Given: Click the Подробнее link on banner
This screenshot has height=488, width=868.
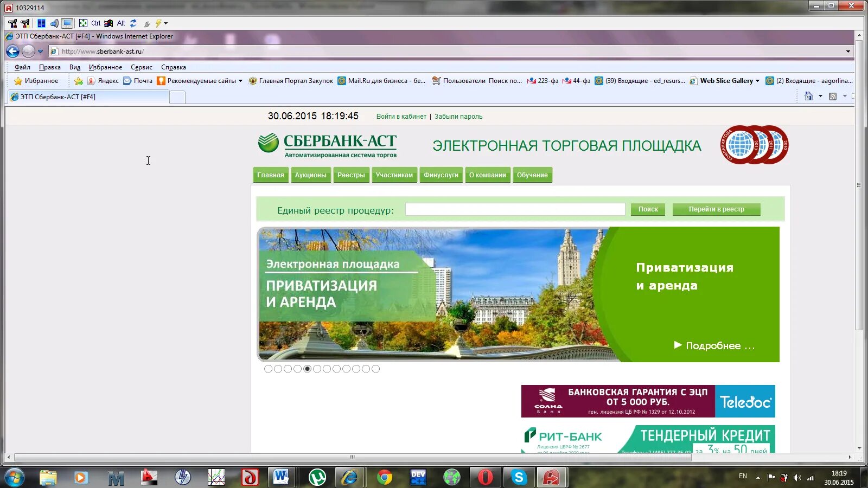Looking at the screenshot, I should pyautogui.click(x=714, y=346).
